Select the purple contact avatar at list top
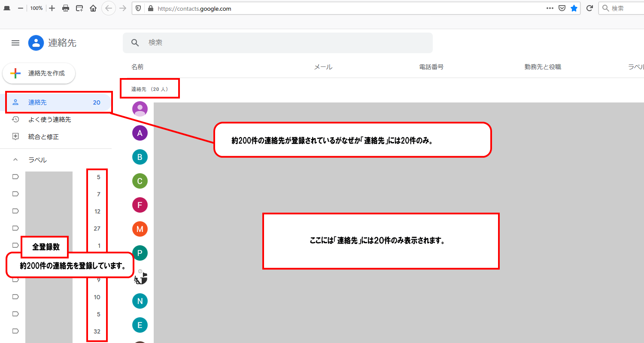Viewport: 644px width, 343px height. coord(140,109)
